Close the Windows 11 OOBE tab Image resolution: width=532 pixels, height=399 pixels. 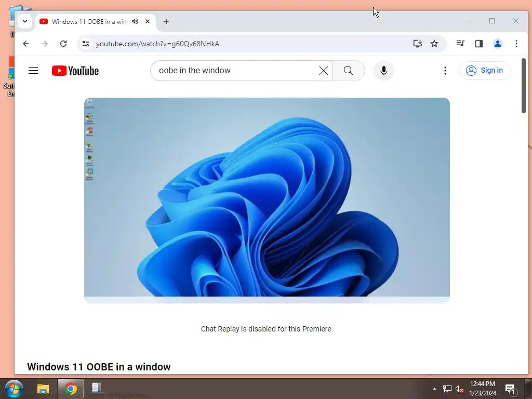pyautogui.click(x=148, y=21)
